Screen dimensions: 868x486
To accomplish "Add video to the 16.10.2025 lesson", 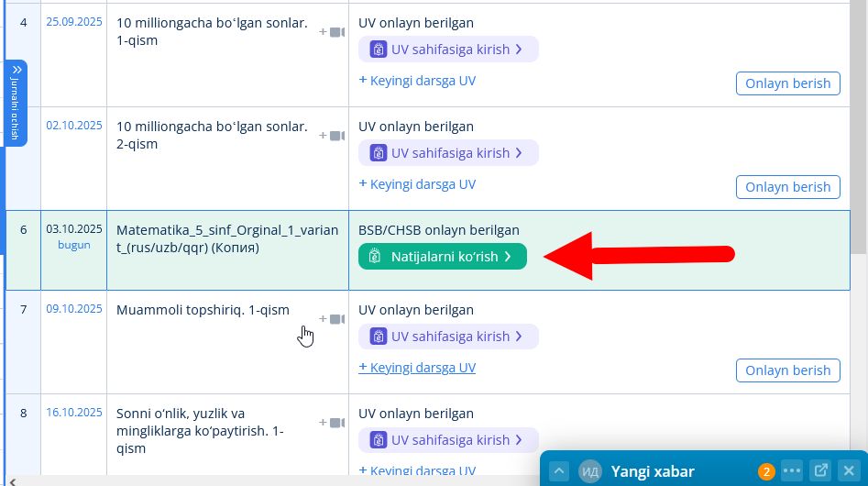I will pos(332,423).
